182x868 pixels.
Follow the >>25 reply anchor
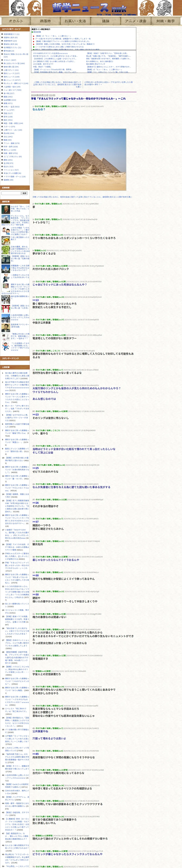click(36, 468)
